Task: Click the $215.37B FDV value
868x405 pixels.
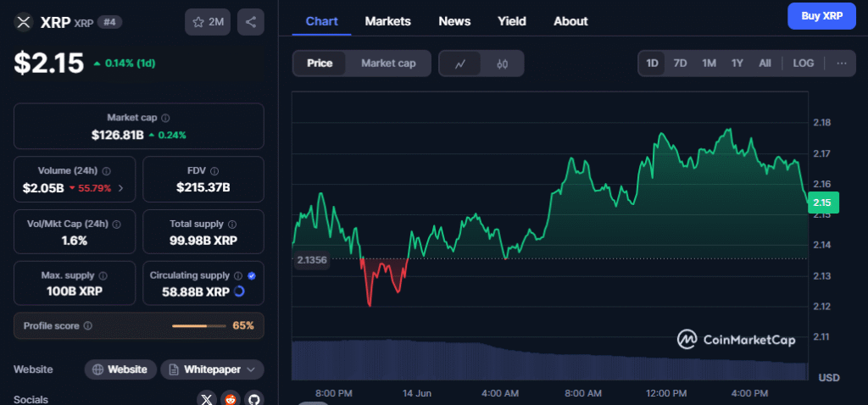Action: [203, 188]
